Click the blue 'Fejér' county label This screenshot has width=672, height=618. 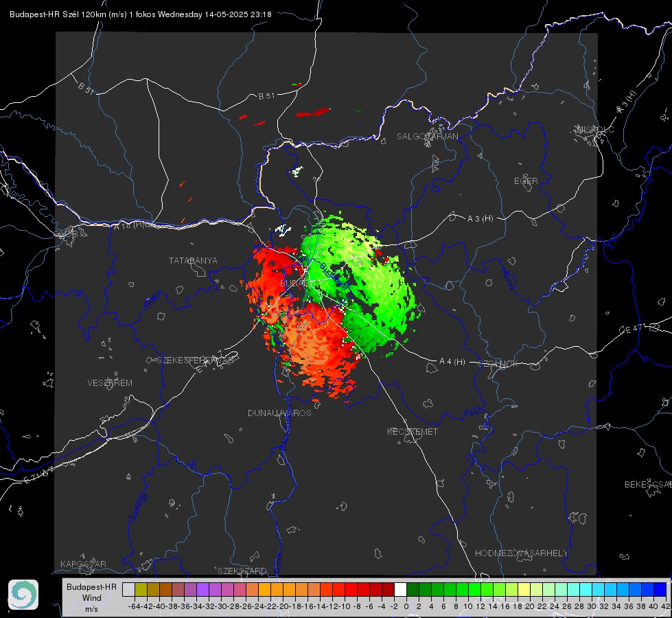154,299
